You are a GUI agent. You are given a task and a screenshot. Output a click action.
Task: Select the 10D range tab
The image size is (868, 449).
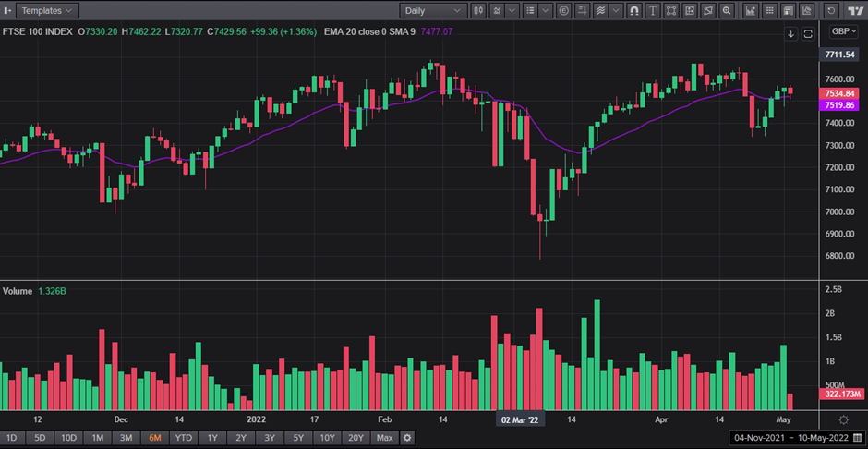tap(68, 438)
